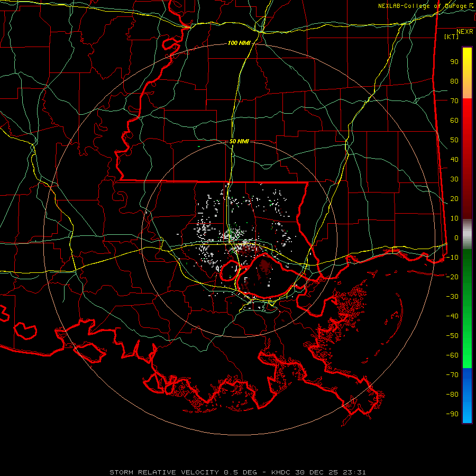Click the -50 knot scale label
This screenshot has width=476, height=476.
pyautogui.click(x=452, y=336)
